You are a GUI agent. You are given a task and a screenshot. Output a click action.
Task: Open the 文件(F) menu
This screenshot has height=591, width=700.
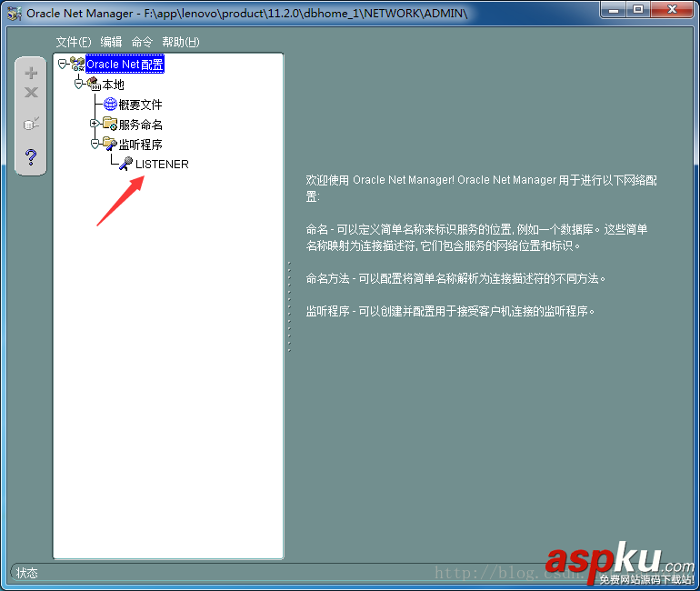tap(74, 42)
